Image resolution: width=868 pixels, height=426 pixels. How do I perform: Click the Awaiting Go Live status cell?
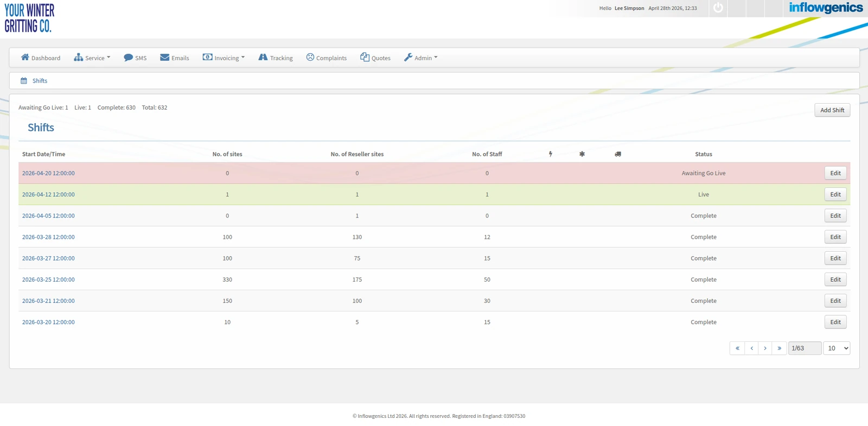704,173
